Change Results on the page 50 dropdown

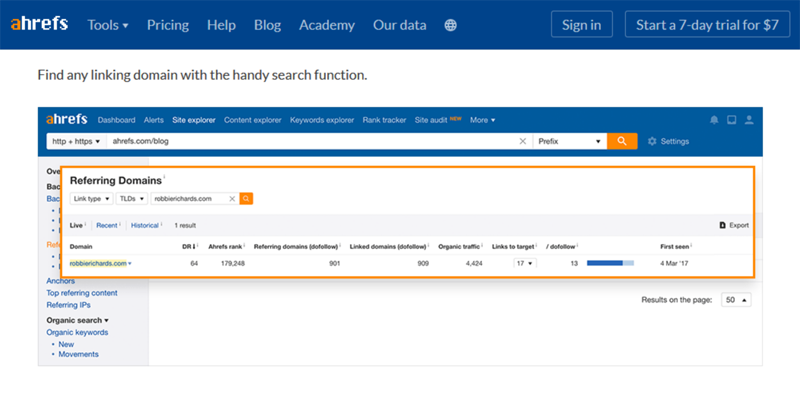736,300
